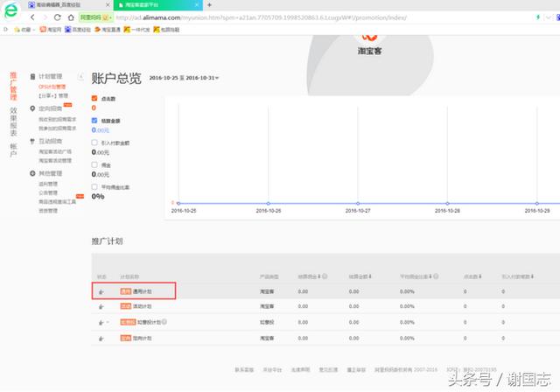This screenshot has width=560, height=392.
Task: Click the 计划管理 section icon
Action: coord(32,76)
